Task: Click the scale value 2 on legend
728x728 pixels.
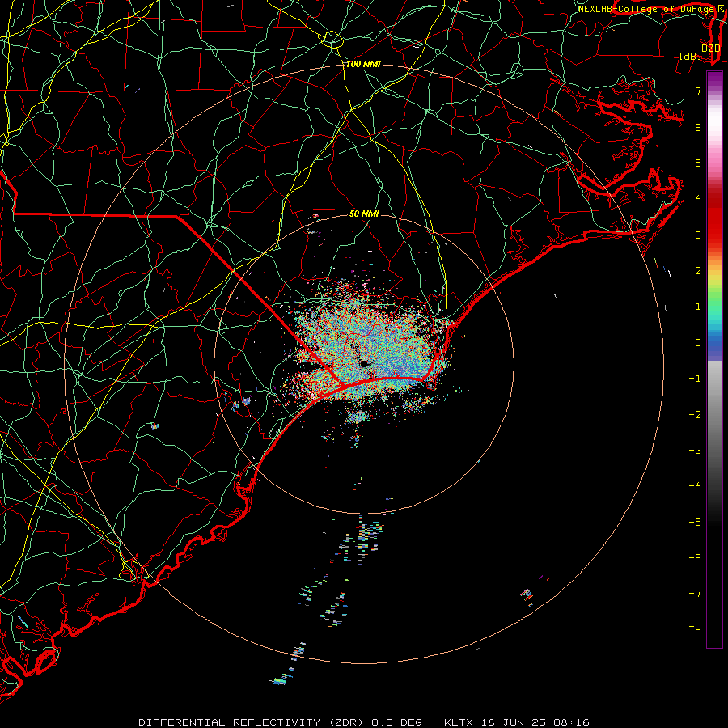Action: (x=698, y=270)
